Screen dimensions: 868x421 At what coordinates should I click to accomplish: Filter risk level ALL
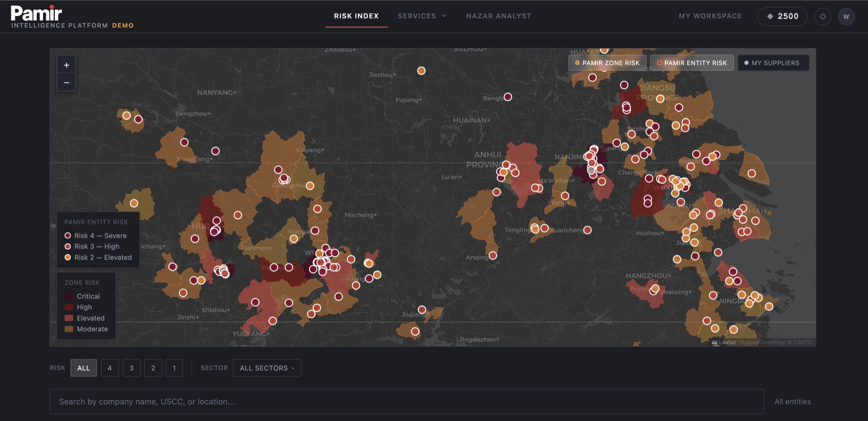84,368
